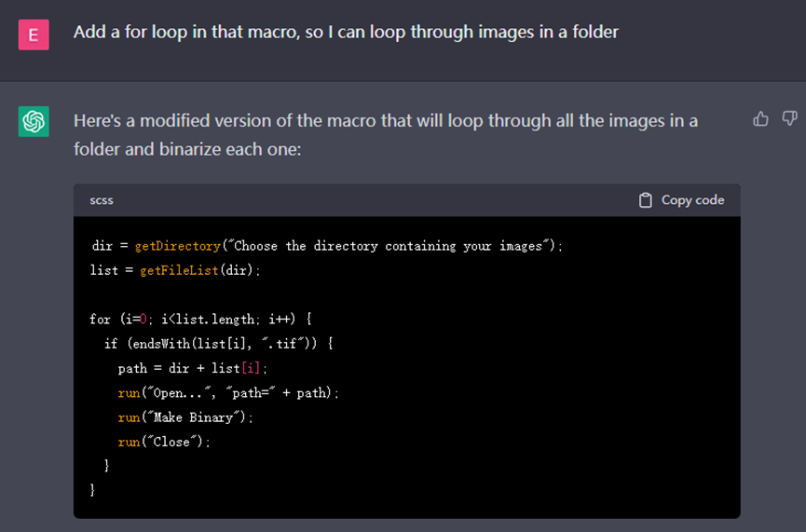Click the Copy code button
This screenshot has height=532, width=806.
click(681, 200)
